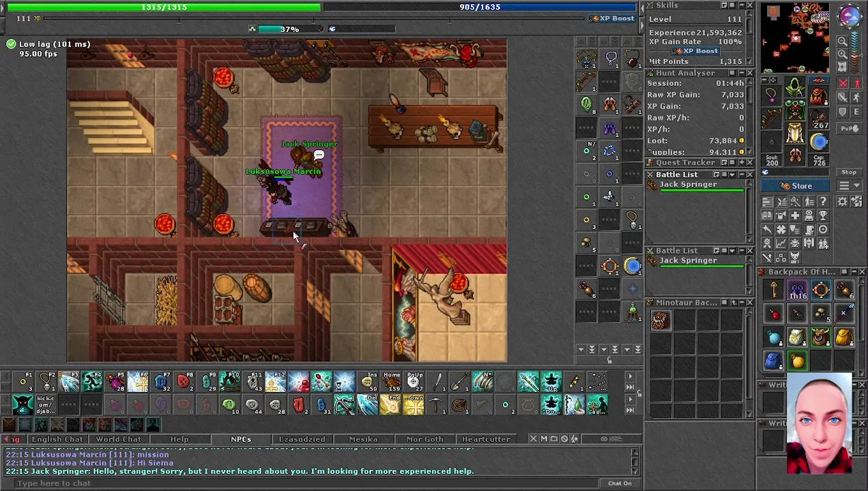
Task: Click XP Boost in Skills panel
Action: (695, 51)
